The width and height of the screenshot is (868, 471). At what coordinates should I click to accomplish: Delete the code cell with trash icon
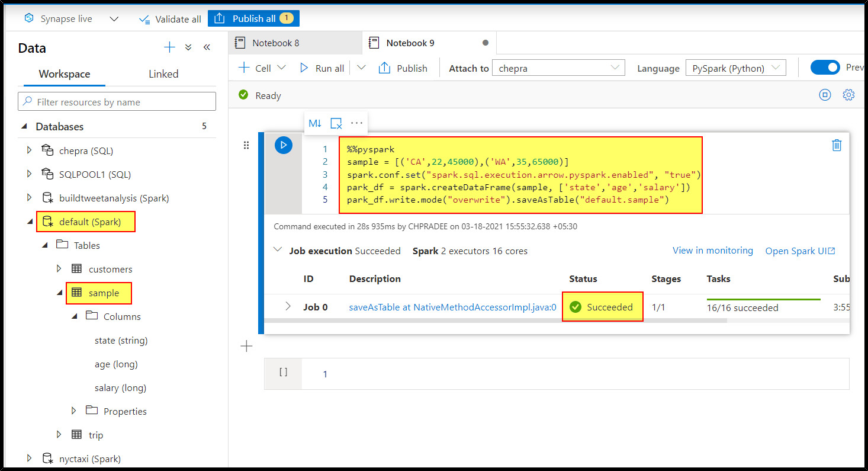pos(837,145)
